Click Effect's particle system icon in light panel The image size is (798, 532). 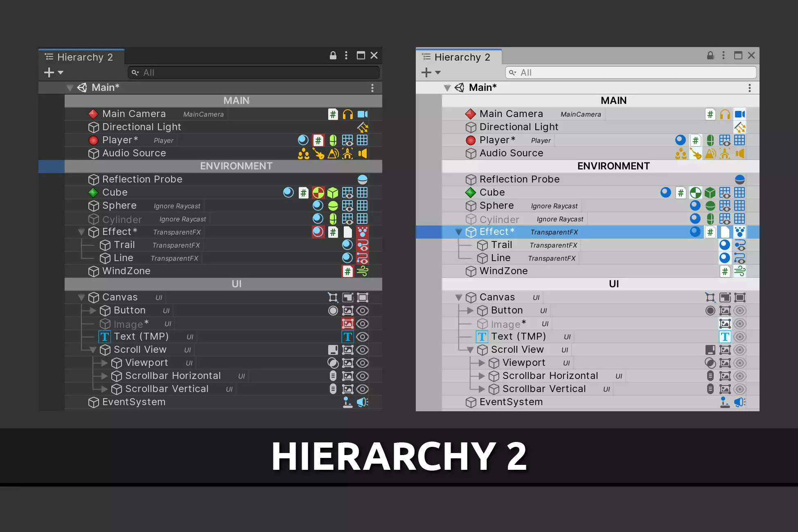point(739,232)
